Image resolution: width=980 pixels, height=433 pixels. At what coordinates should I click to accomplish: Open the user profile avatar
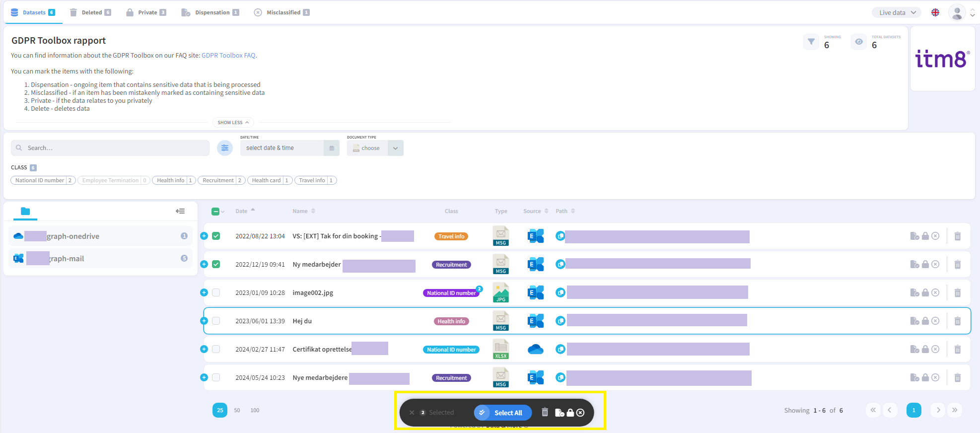[x=957, y=13]
